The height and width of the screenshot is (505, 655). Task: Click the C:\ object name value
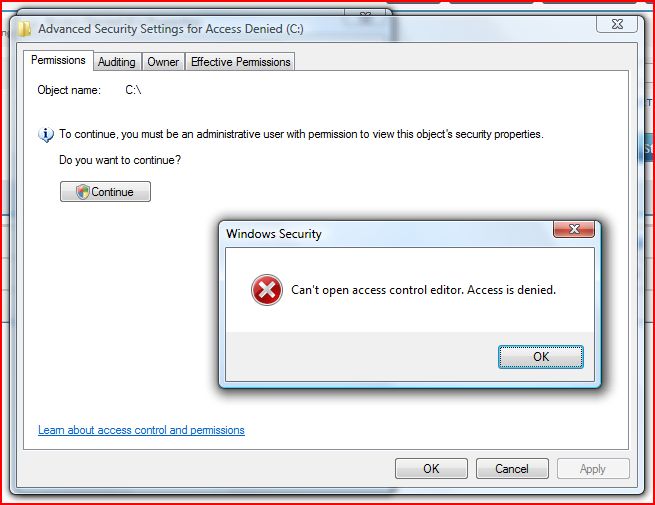pyautogui.click(x=133, y=90)
